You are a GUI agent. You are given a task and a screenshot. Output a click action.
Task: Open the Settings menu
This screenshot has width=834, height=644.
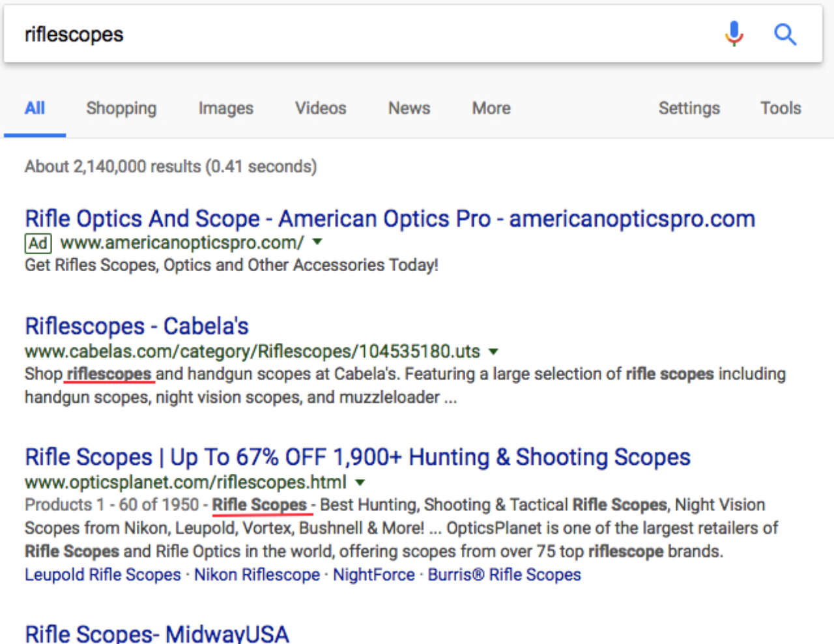coord(689,108)
